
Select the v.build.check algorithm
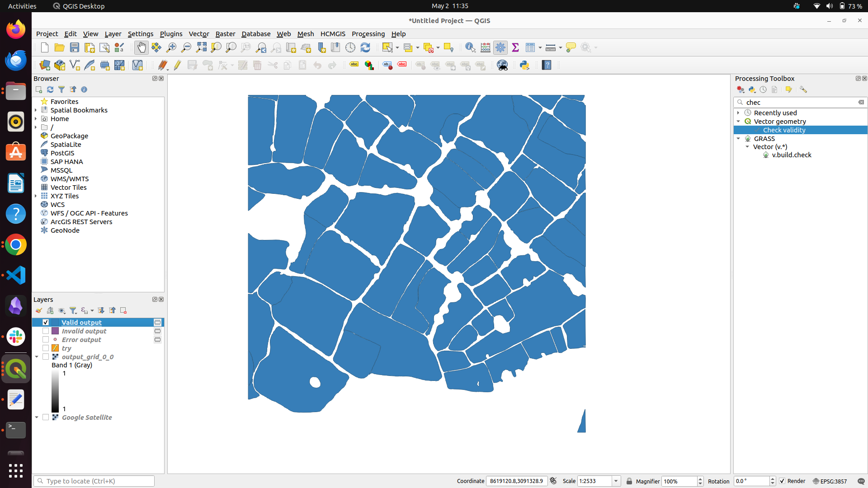point(791,155)
